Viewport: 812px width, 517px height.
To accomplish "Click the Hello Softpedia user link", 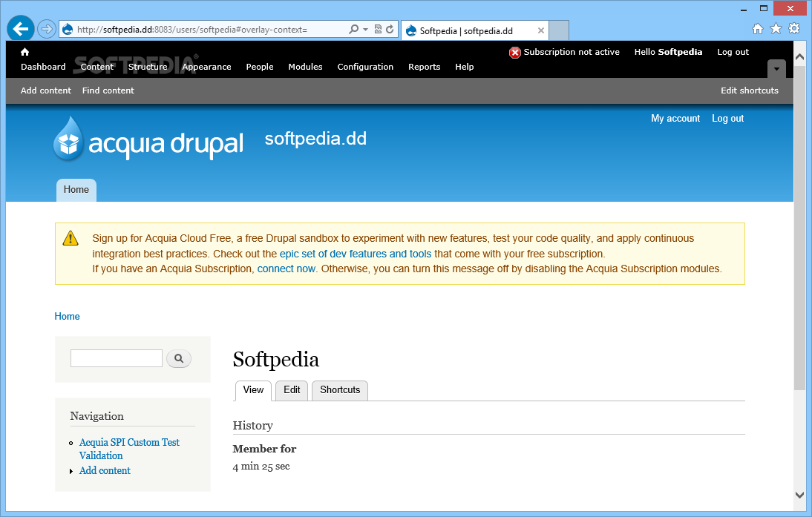I will tap(668, 52).
